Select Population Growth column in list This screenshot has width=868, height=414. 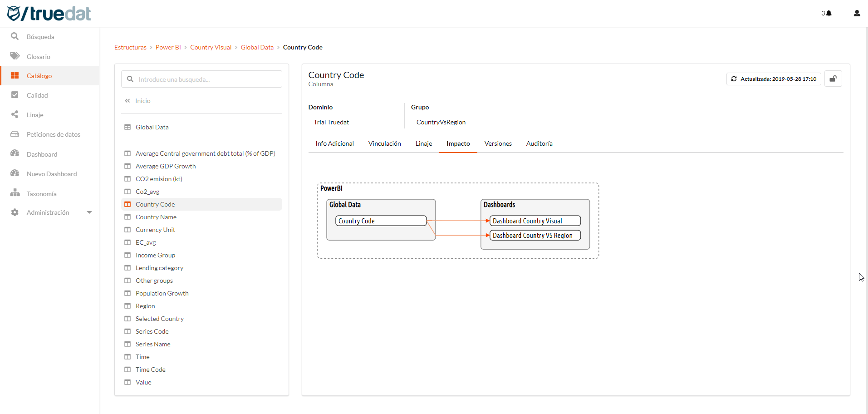click(162, 293)
